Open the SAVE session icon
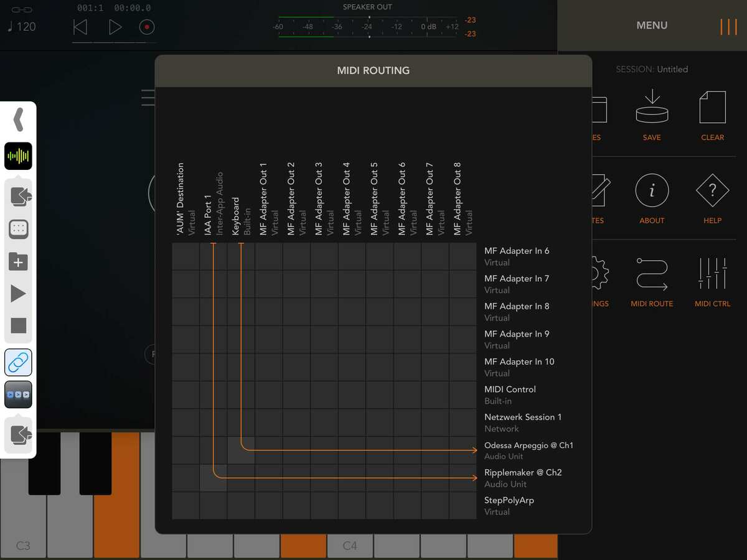This screenshot has width=747, height=560. pyautogui.click(x=652, y=114)
